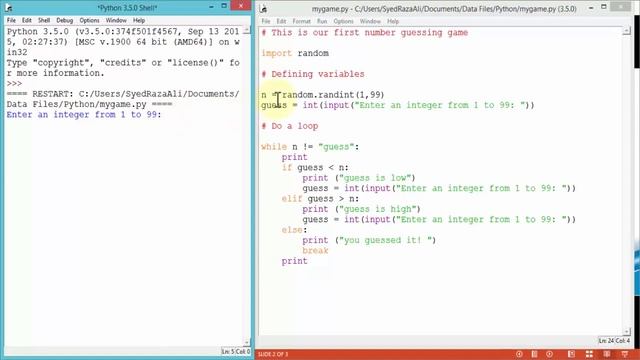
Task: Open the Options menu in Python Shell
Action: (x=89, y=20)
